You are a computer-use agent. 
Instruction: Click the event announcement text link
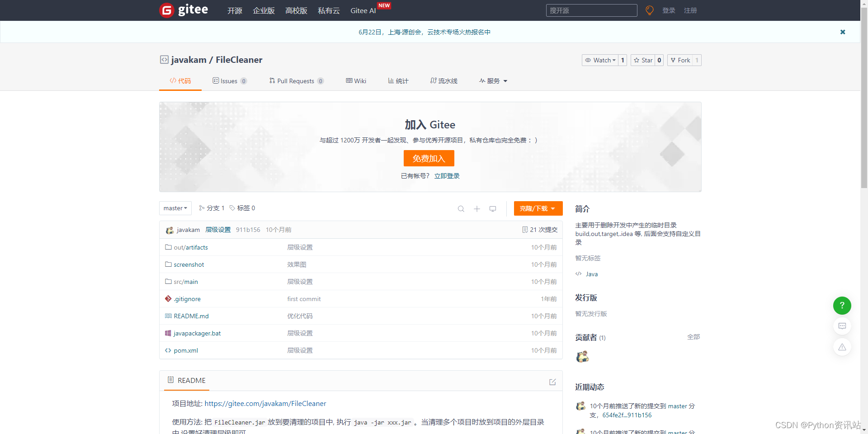click(x=425, y=32)
